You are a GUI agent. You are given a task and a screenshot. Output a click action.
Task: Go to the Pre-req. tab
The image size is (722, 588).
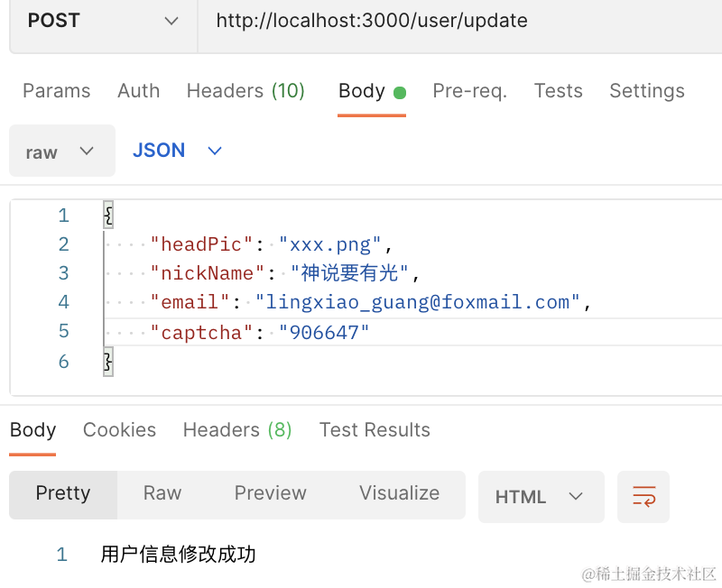[x=469, y=91]
